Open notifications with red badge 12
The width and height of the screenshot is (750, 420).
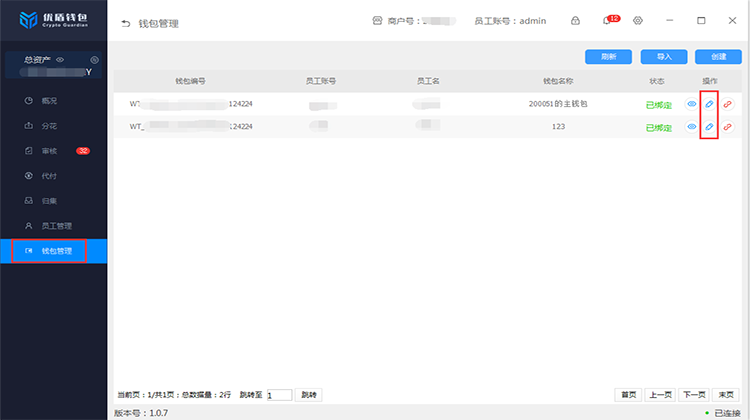(x=607, y=21)
